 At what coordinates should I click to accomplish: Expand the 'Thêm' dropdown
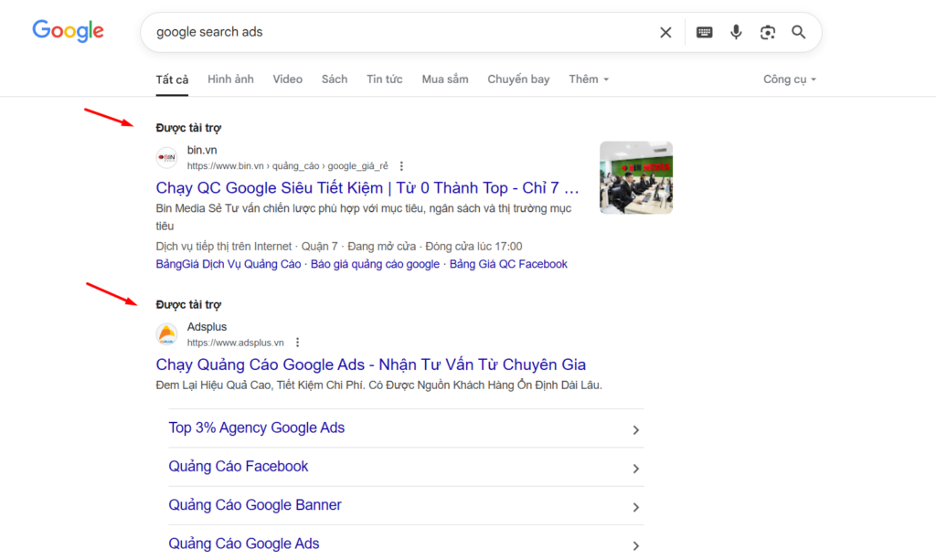click(589, 79)
